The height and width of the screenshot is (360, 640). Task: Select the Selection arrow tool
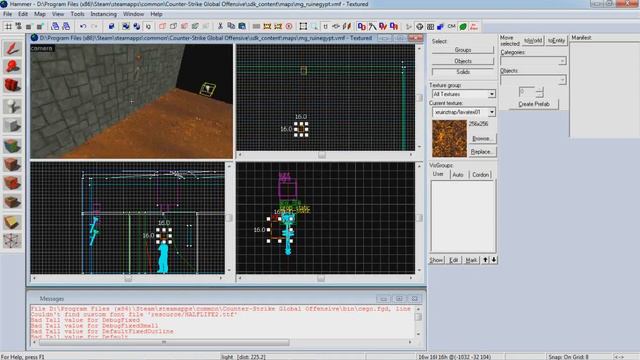coord(12,48)
